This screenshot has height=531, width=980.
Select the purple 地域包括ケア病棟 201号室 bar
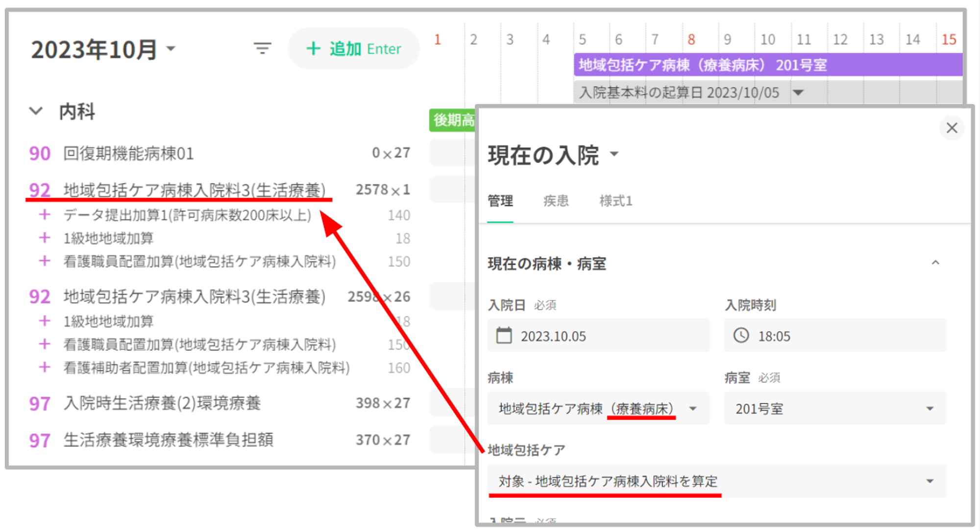tap(767, 65)
